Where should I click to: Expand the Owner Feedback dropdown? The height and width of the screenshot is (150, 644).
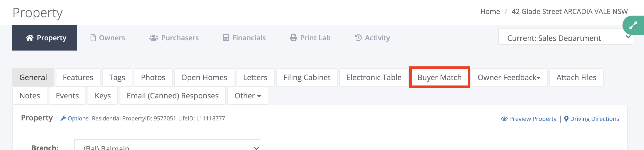click(509, 77)
